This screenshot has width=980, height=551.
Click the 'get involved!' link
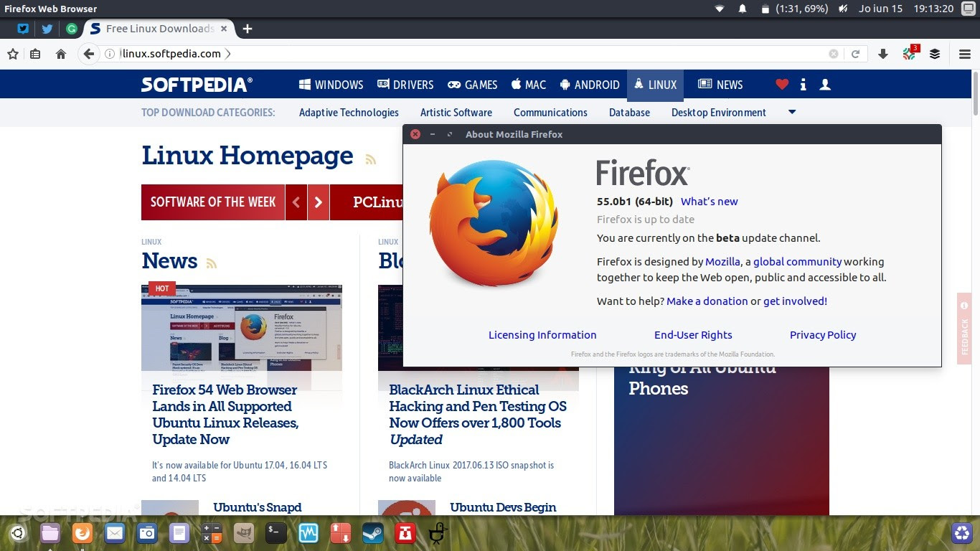coord(795,301)
